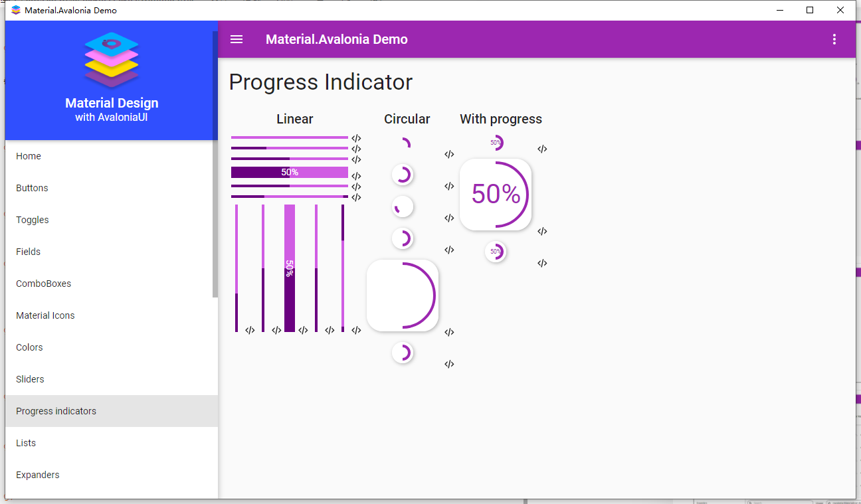Click the app icon in the title bar
This screenshot has height=504, width=861.
(x=16, y=10)
